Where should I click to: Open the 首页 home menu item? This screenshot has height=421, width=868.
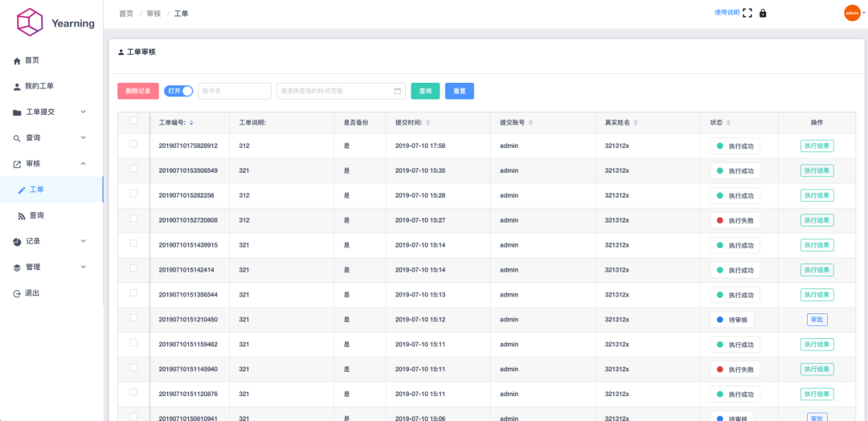tap(51, 60)
